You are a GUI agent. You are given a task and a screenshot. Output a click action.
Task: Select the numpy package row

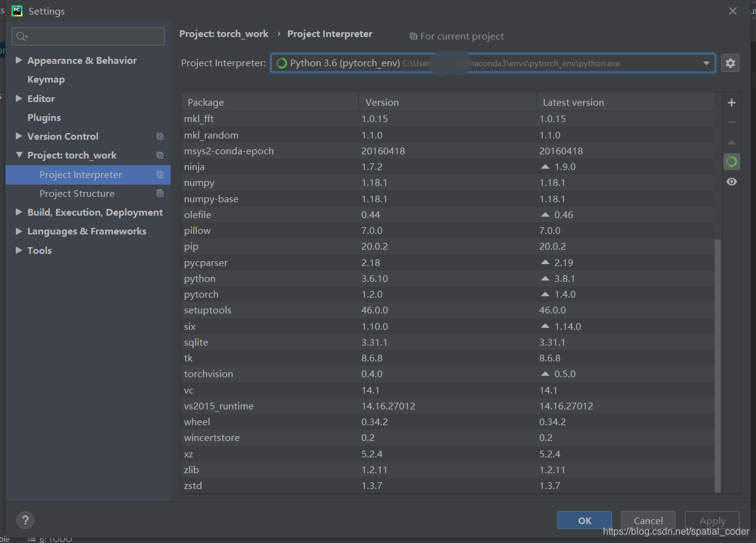click(x=448, y=183)
